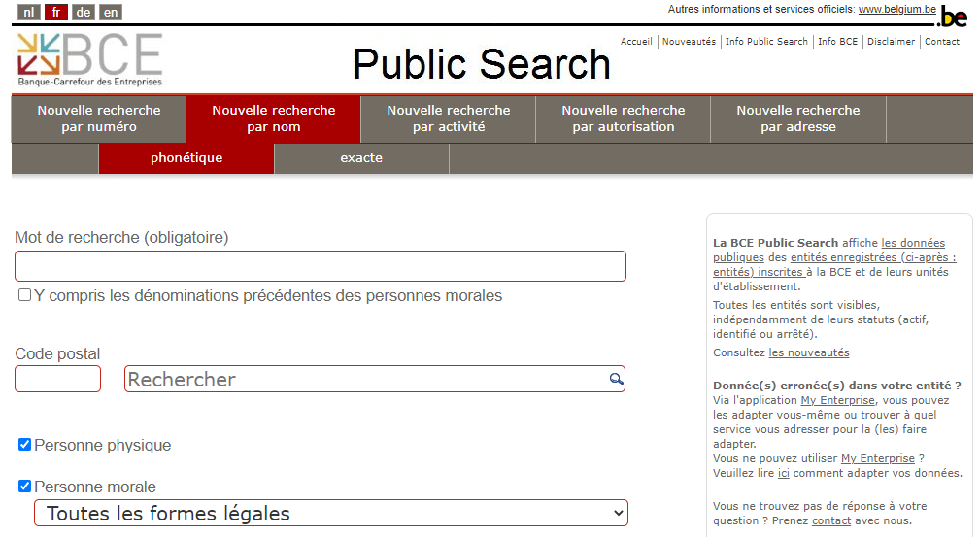Click the .be Belgium logo
The image size is (980, 537).
pyautogui.click(x=953, y=17)
